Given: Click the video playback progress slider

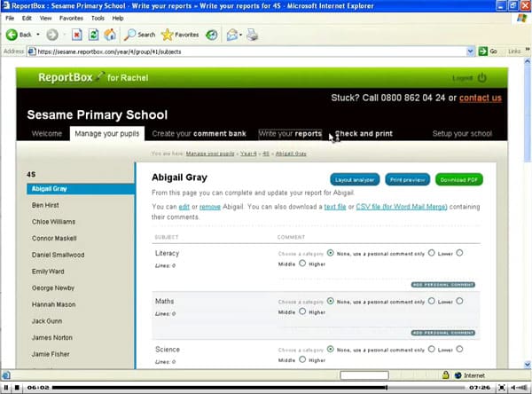Looking at the screenshot, I should click(258, 387).
